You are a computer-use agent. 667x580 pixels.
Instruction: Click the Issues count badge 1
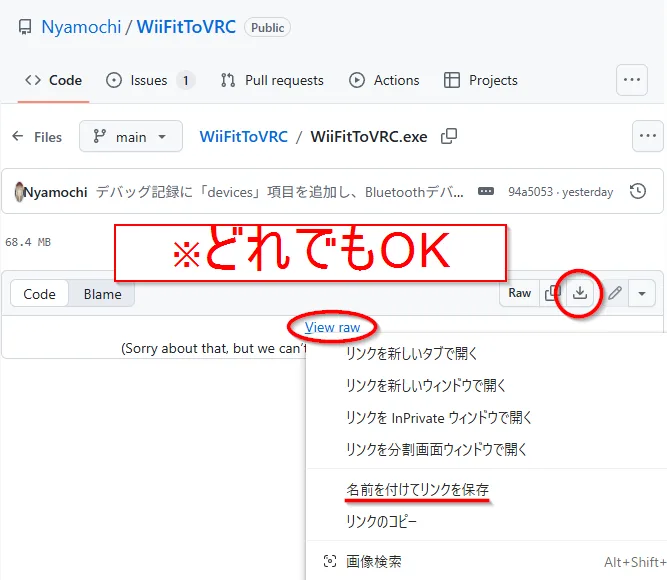coord(185,80)
